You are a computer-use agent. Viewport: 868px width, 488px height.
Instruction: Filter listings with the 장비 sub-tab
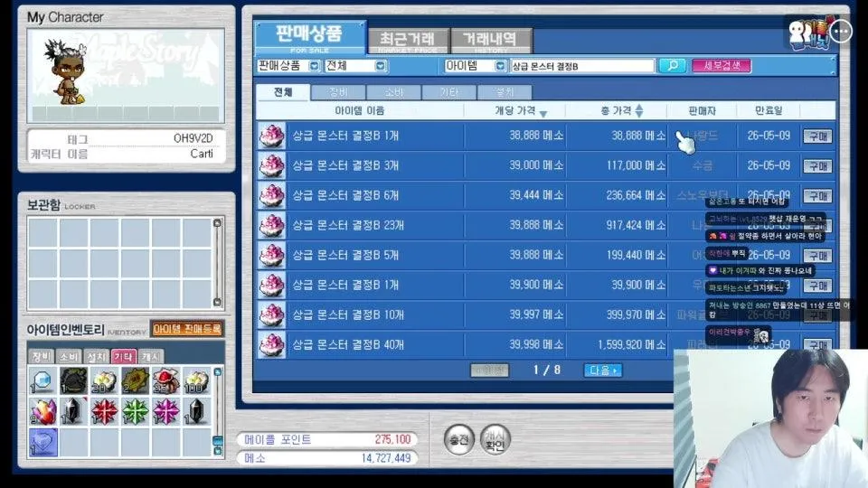pyautogui.click(x=338, y=92)
